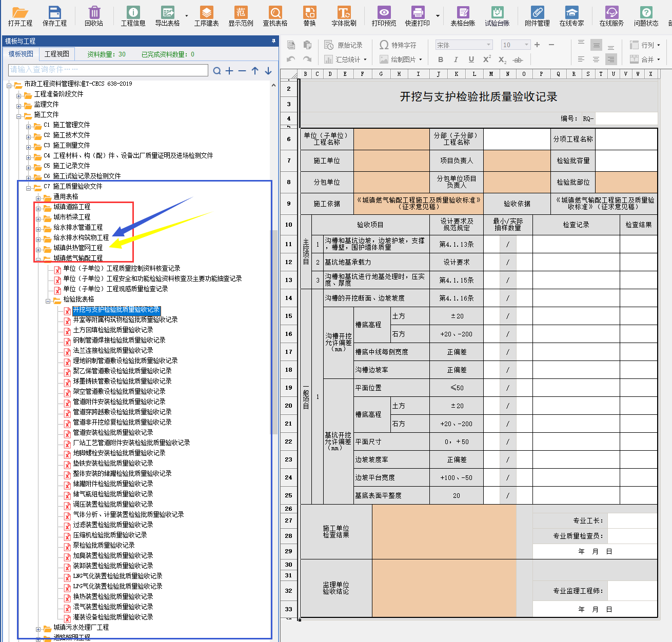Open the 表格台账 ledger

463,16
